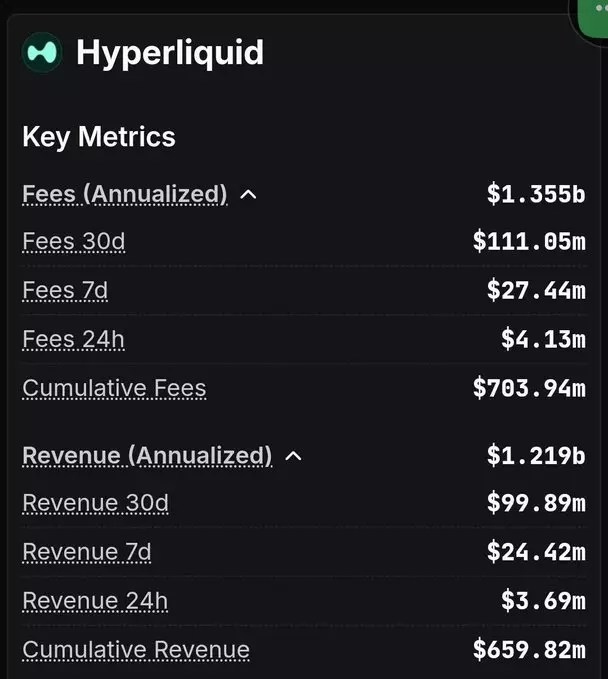Screen dimensions: 608x679
Task: Click the $1.219b annualized revenue value
Action: (x=536, y=456)
